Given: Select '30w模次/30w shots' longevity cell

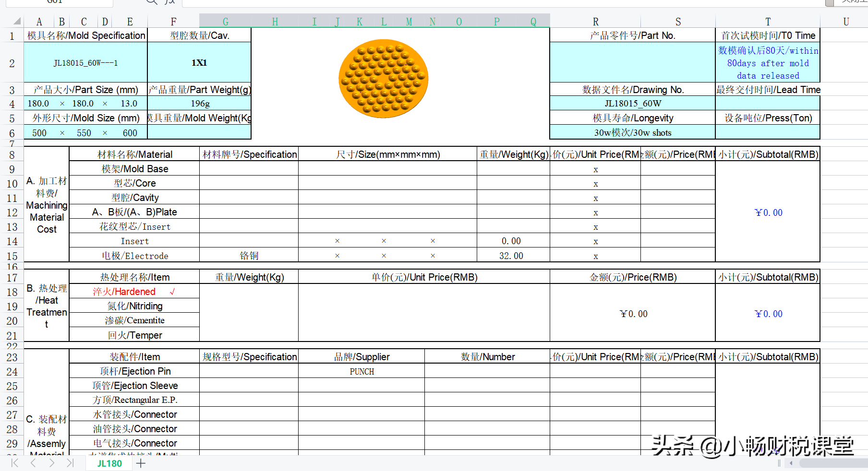Looking at the screenshot, I should (632, 133).
